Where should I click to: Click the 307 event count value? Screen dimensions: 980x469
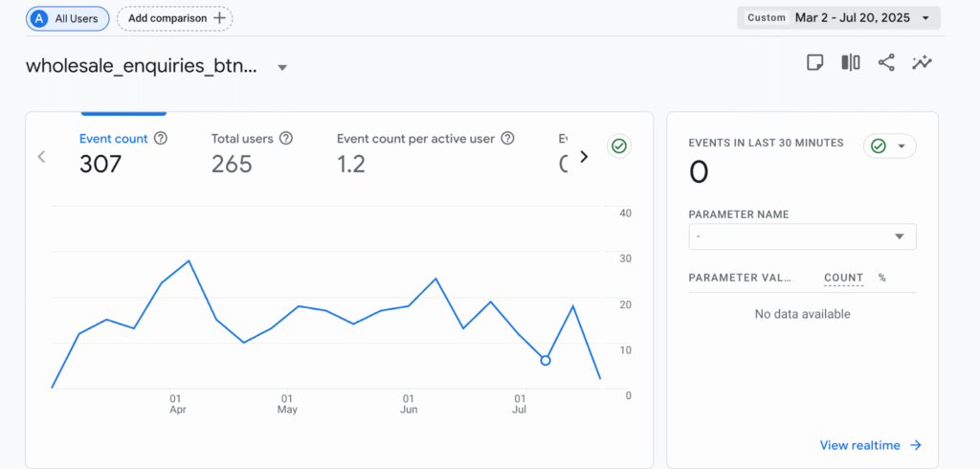(x=100, y=165)
